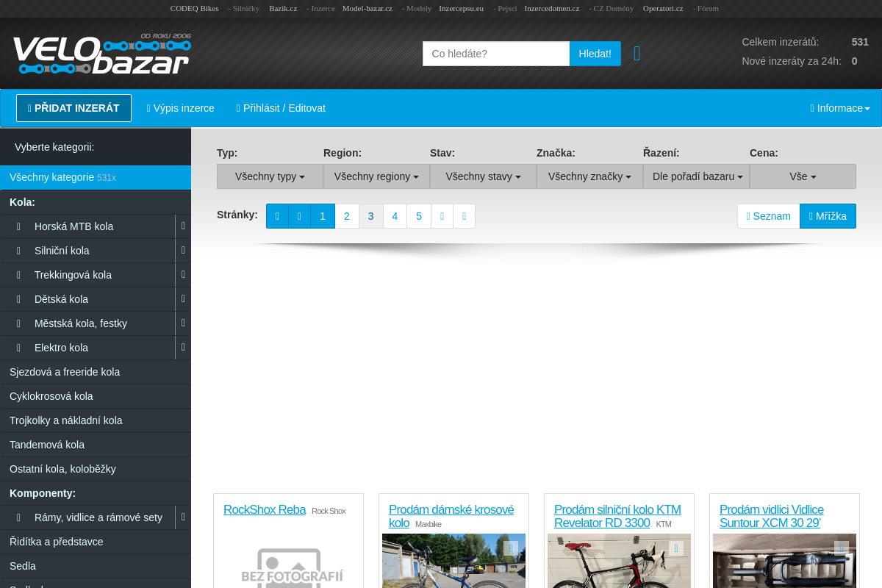The height and width of the screenshot is (588, 882).
Task: Focus the Co hledáte? search field
Action: [x=496, y=54]
